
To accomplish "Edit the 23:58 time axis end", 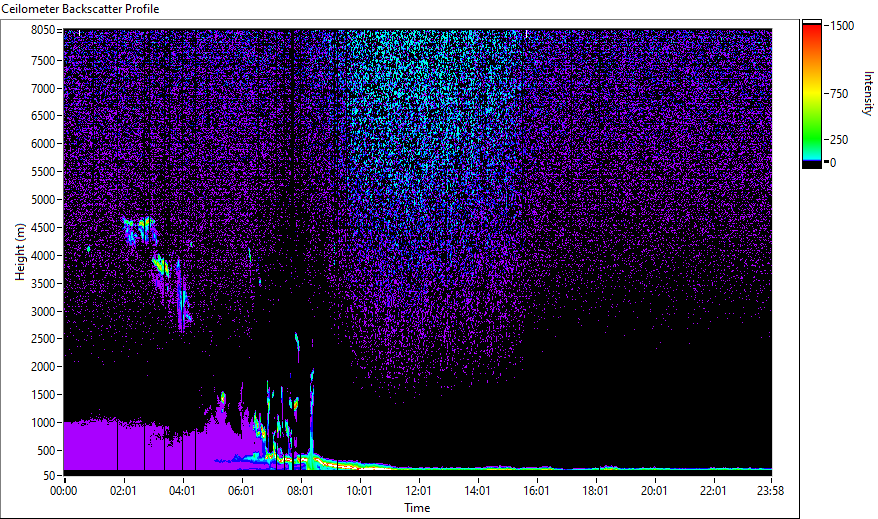I will [771, 491].
